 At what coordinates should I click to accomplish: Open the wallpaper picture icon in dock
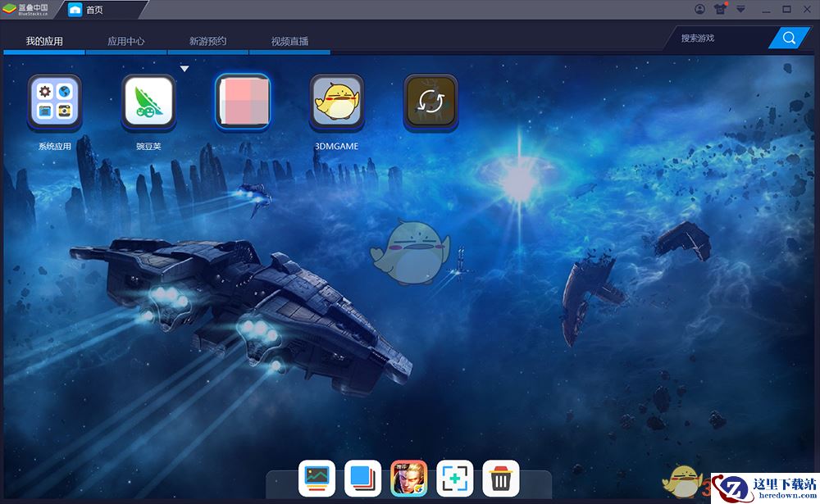[x=317, y=477]
